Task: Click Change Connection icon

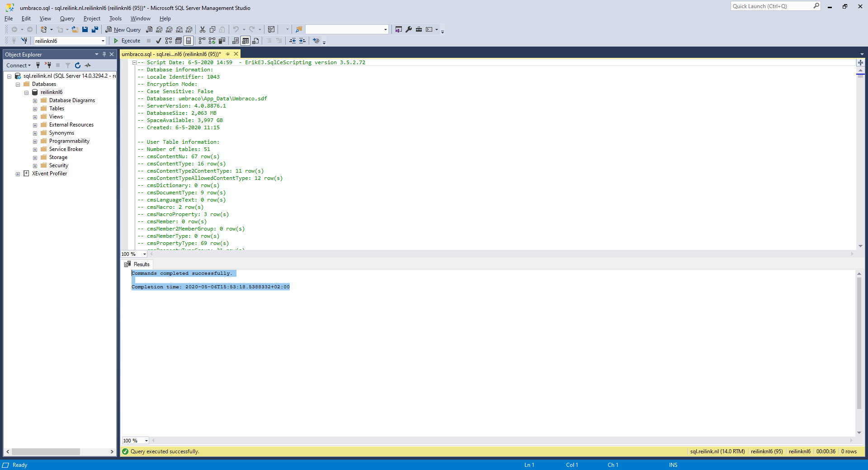Action: pyautogui.click(x=24, y=41)
